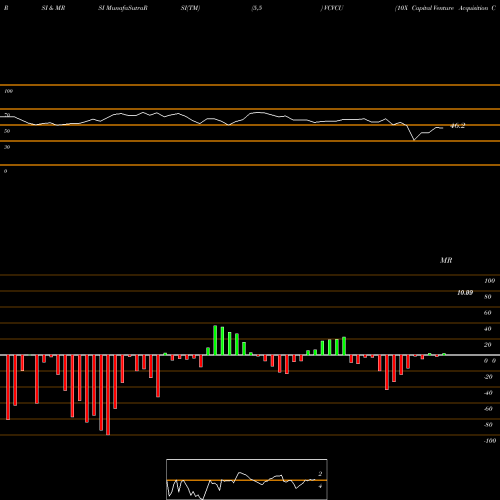Click the '2' label in mini chart

pyautogui.click(x=320, y=474)
